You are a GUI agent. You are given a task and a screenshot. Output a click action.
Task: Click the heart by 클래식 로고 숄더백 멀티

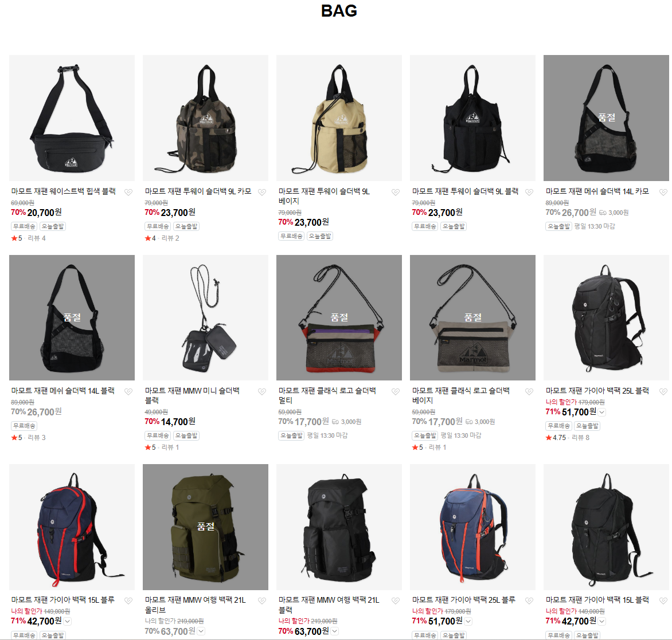pos(396,391)
